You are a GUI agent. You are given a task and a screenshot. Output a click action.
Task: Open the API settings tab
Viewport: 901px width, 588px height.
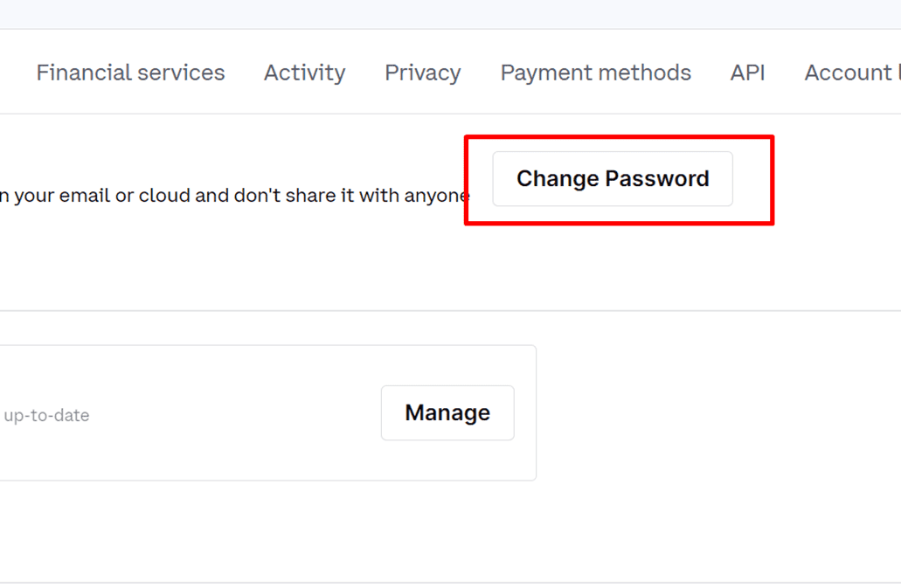[747, 73]
